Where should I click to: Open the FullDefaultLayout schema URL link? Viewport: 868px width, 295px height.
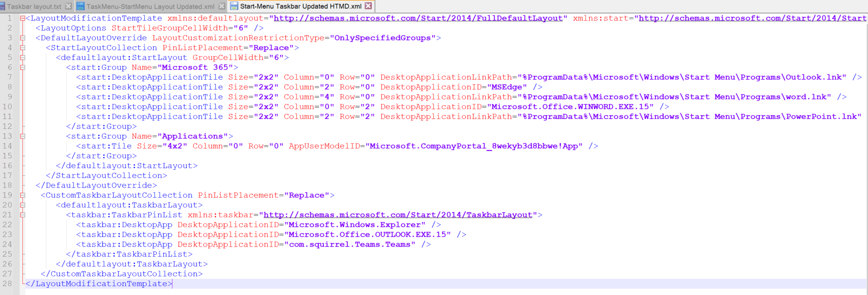point(418,18)
